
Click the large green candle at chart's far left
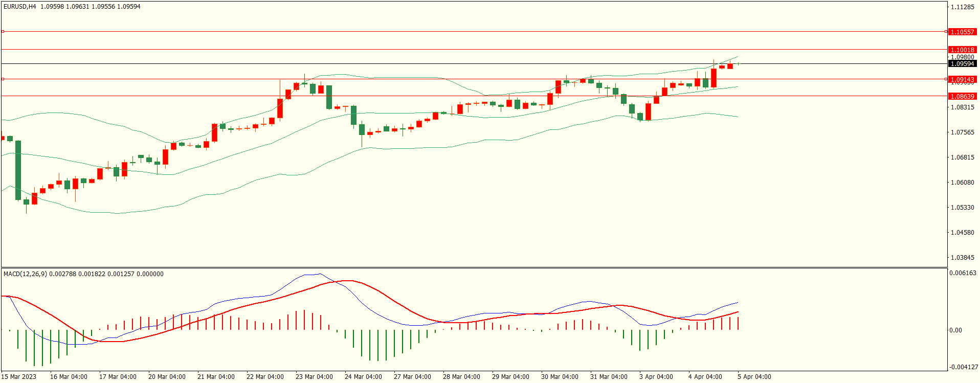click(18, 170)
